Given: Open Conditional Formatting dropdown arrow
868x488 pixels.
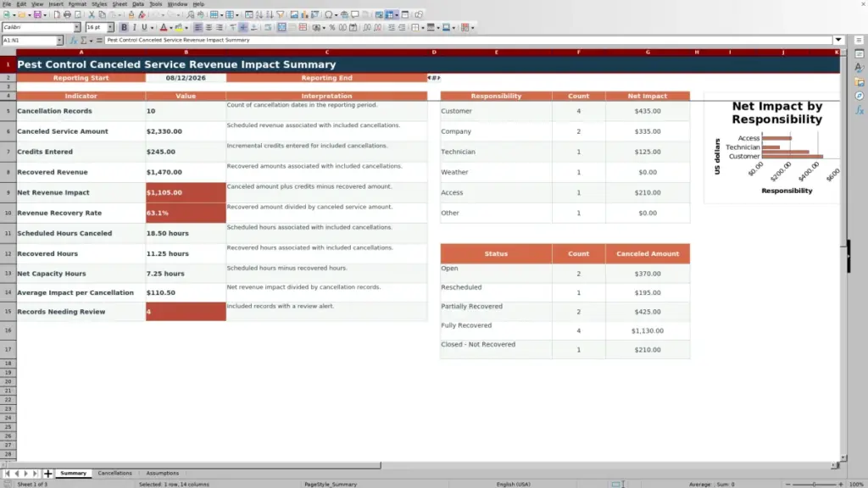Looking at the screenshot, I should coord(472,28).
